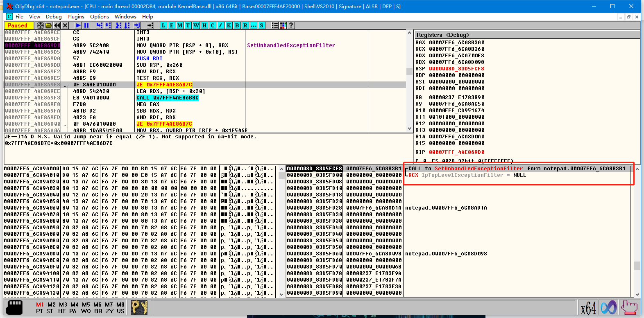Click disassembly scrollbar down arrow
This screenshot has width=644, height=318.
point(409,128)
